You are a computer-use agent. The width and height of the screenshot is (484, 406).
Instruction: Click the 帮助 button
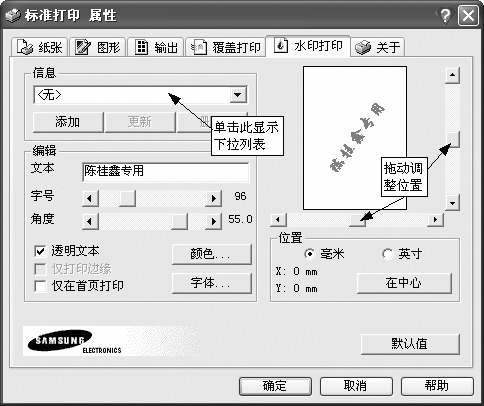(437, 386)
